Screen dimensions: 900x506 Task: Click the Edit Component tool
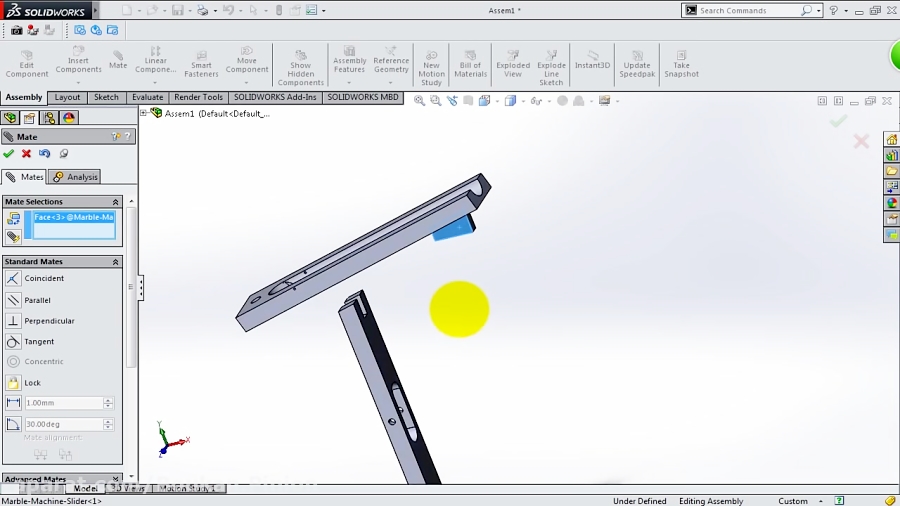tap(26, 63)
